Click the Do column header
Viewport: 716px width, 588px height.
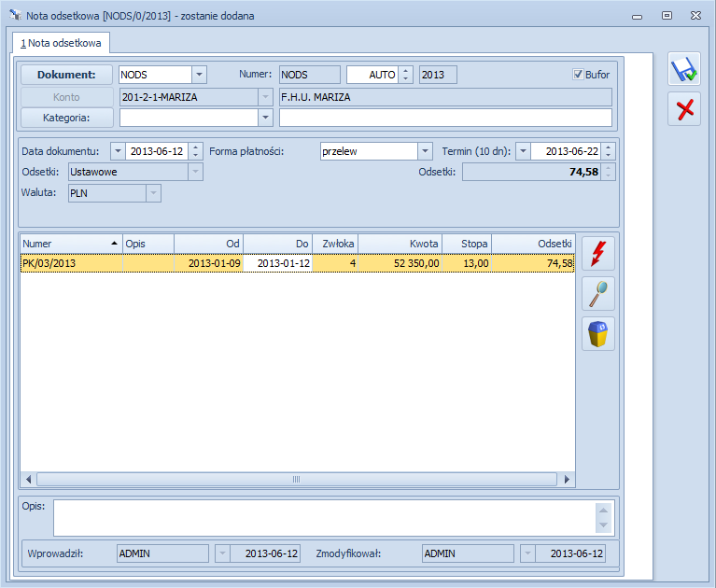point(277,244)
